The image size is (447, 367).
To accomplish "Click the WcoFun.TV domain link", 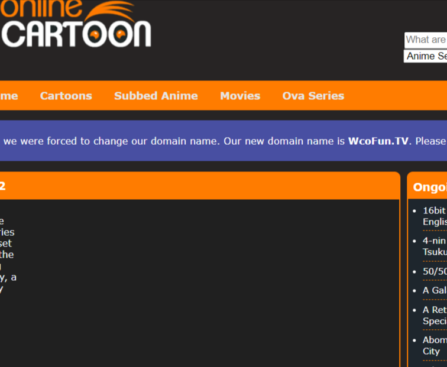I will click(x=378, y=141).
